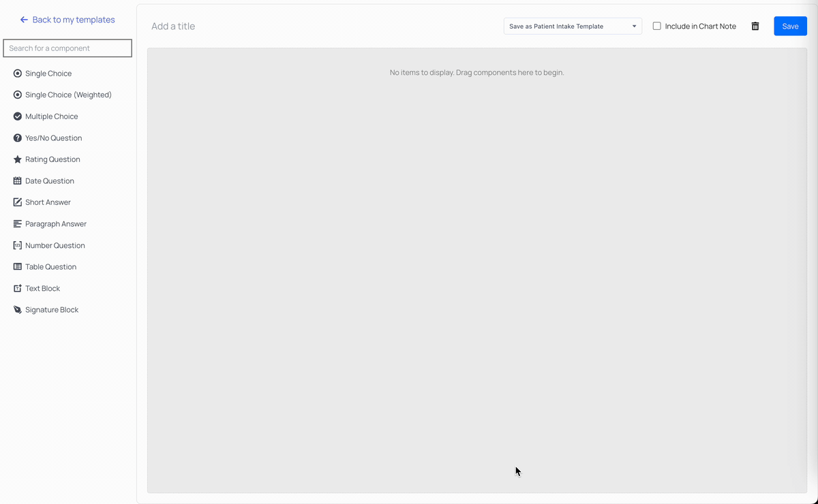Click the Date Question calendar icon

click(x=18, y=180)
